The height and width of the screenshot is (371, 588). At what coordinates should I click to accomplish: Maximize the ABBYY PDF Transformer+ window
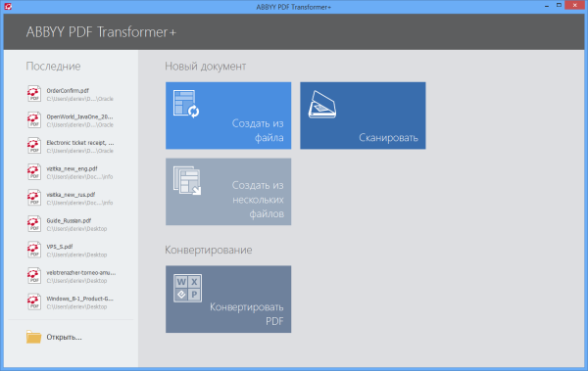pyautogui.click(x=559, y=5)
